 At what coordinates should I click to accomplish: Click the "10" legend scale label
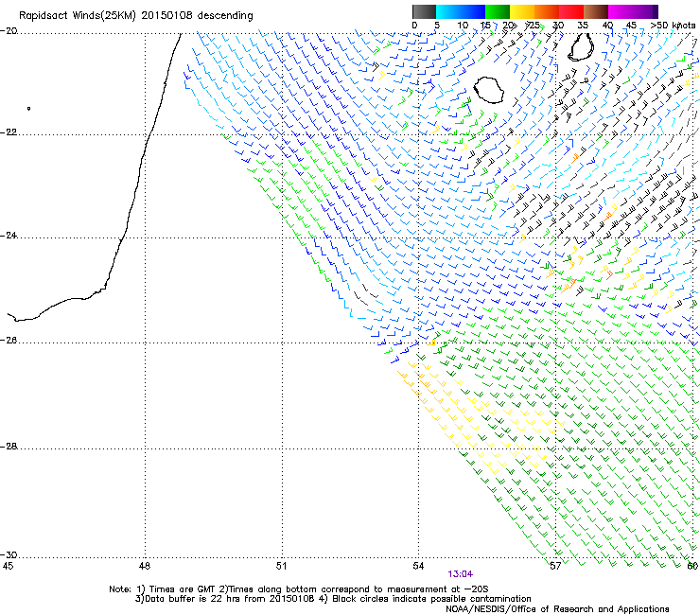[x=463, y=26]
